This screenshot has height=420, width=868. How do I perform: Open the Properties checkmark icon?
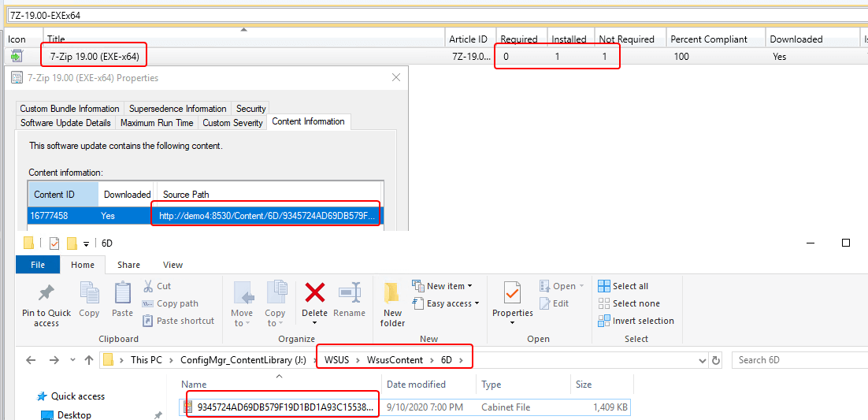pos(513,293)
